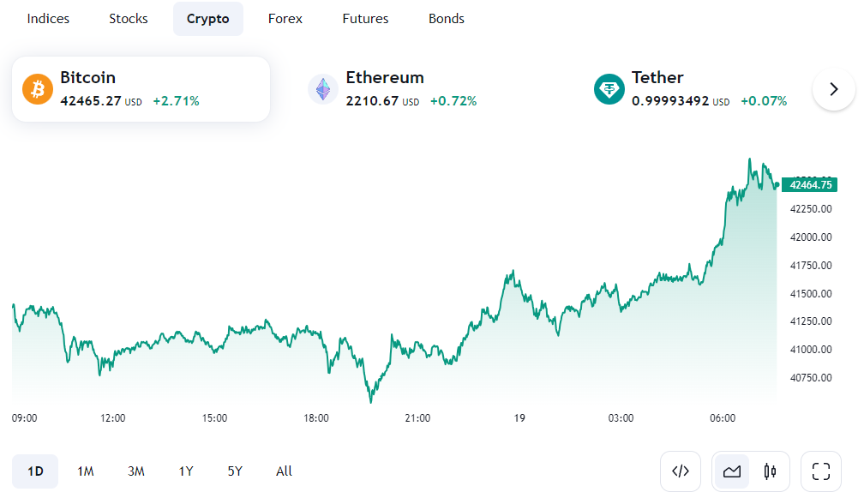Screen dimensions: 864x504
Task: Click the 41000.00 price axis label
Action: point(811,350)
